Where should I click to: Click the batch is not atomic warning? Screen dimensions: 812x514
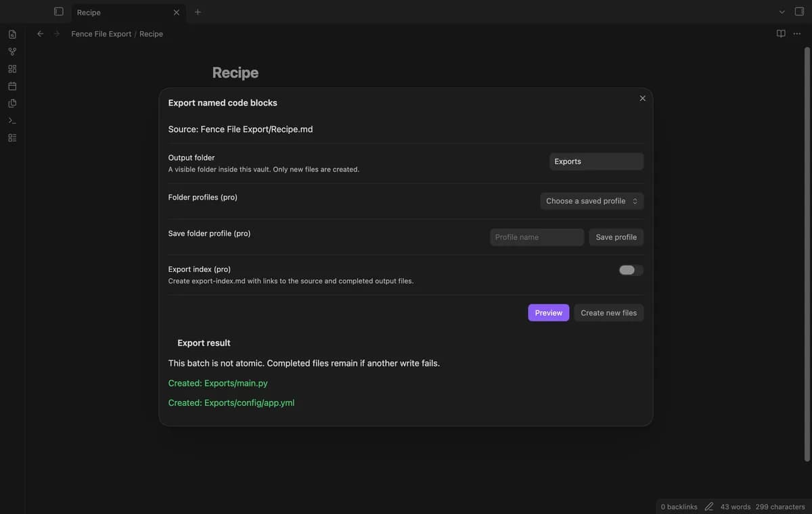(304, 363)
